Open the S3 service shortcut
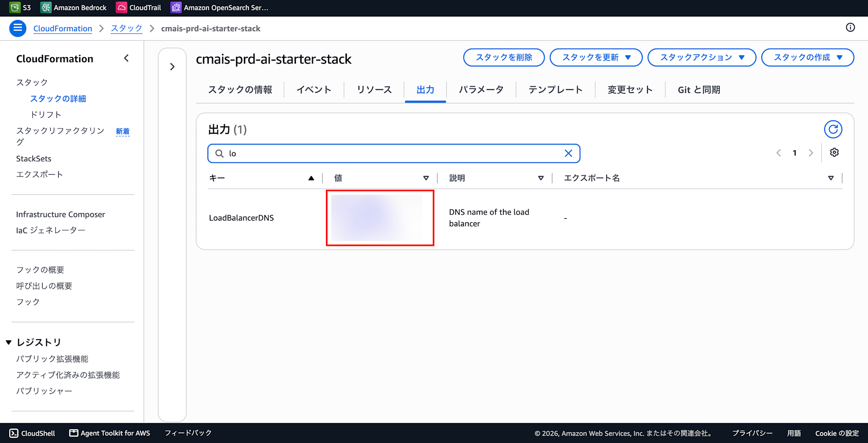868x443 pixels. pyautogui.click(x=20, y=7)
